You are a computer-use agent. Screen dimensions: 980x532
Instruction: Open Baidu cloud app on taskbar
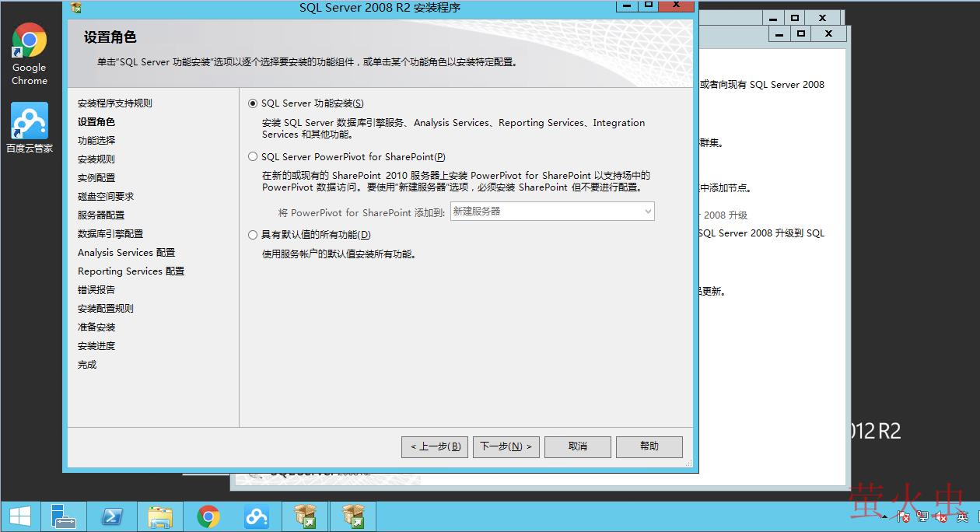257,516
